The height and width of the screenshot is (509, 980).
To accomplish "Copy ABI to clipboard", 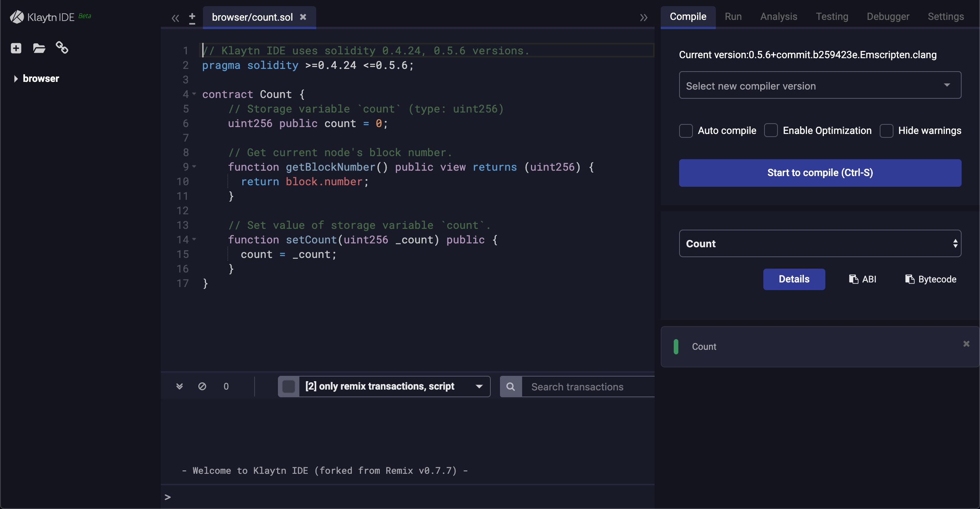I will point(862,279).
